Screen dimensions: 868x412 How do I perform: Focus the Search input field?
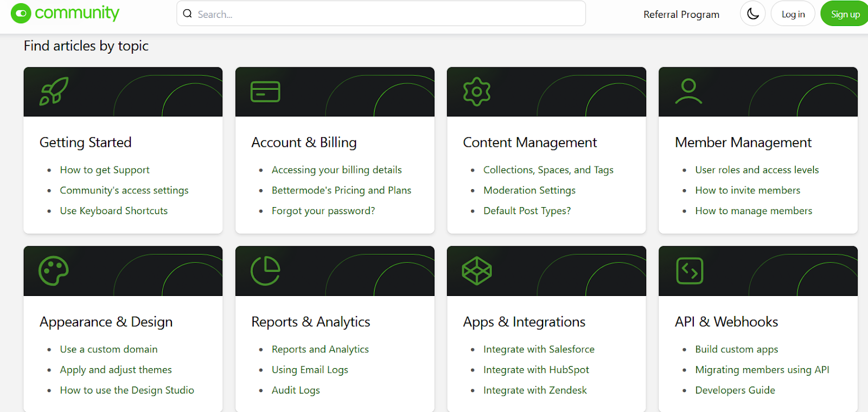coord(381,14)
